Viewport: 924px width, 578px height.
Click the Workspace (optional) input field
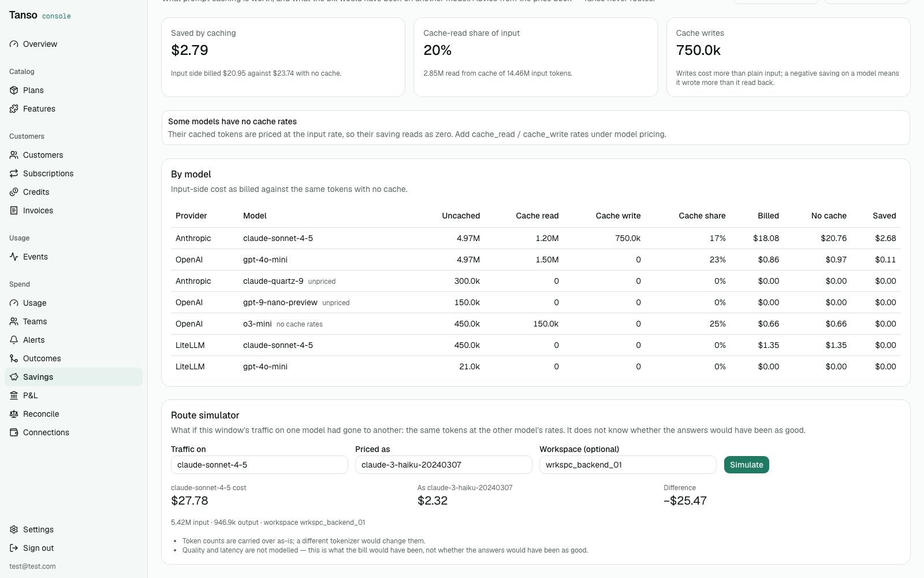(x=628, y=465)
